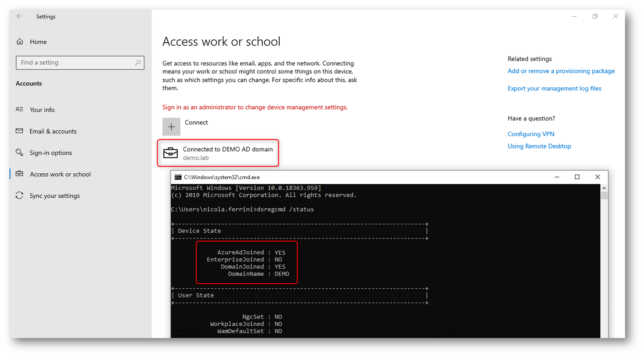Minimize the cmd.exe window
644x357 pixels.
[556, 177]
